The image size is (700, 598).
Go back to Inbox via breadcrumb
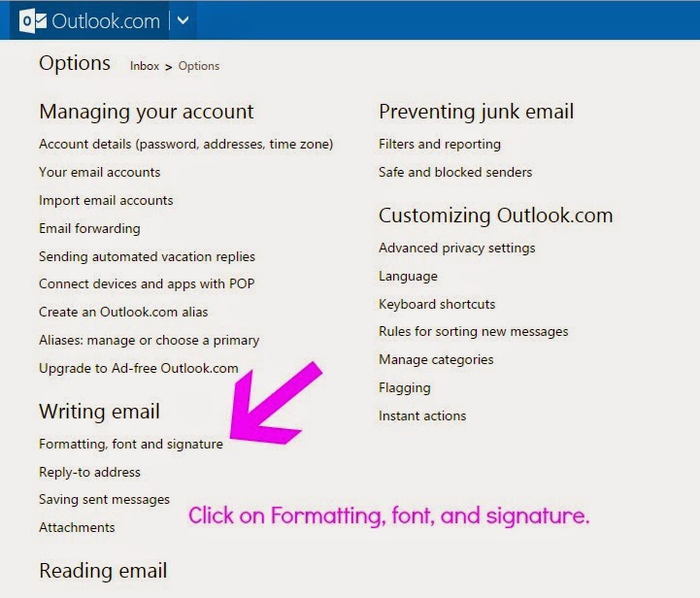pos(145,66)
